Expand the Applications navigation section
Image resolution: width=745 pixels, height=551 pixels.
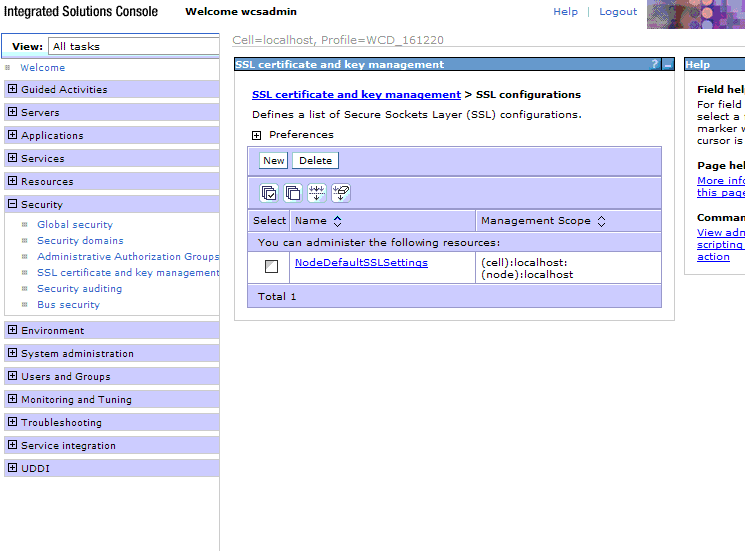[x=12, y=135]
